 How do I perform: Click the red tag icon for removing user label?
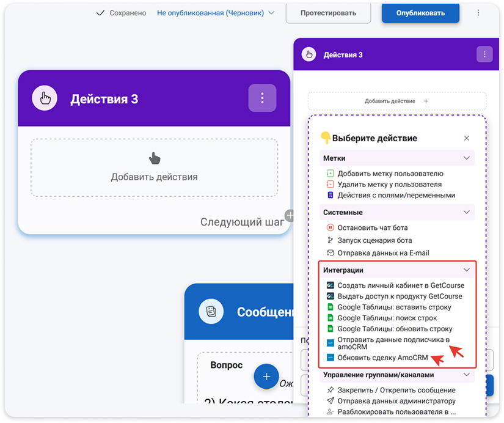pyautogui.click(x=331, y=185)
